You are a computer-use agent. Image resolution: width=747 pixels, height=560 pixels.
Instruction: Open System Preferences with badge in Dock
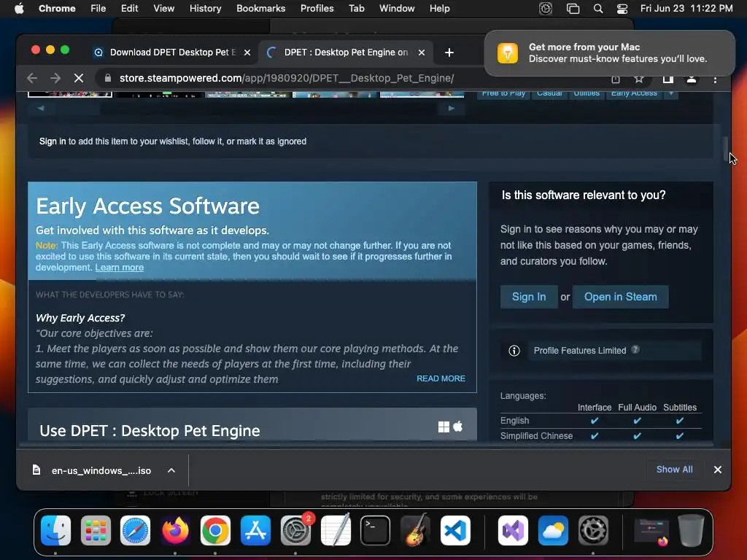295,530
